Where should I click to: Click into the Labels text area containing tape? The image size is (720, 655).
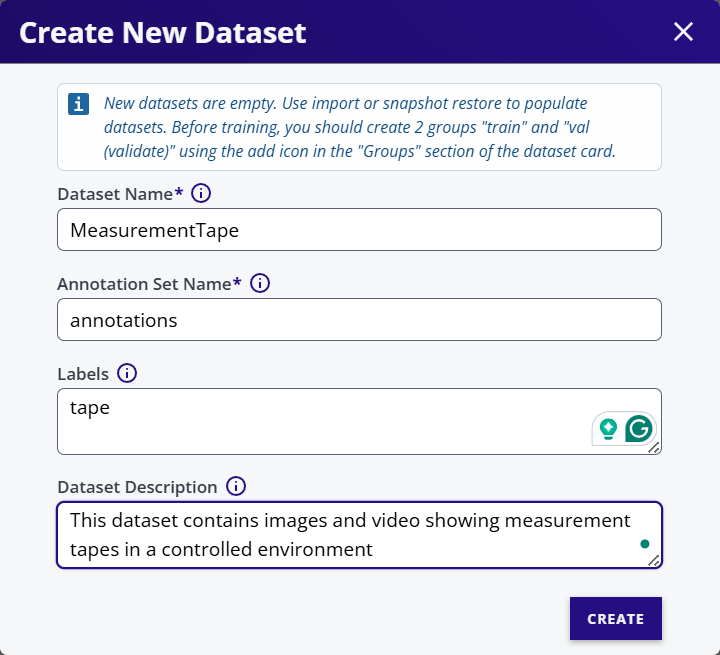pyautogui.click(x=359, y=422)
